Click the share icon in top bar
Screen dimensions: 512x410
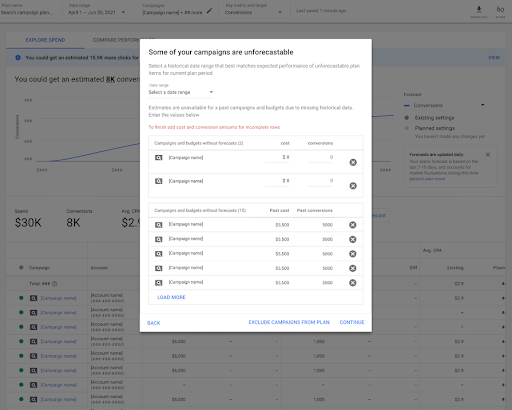tap(500, 9)
